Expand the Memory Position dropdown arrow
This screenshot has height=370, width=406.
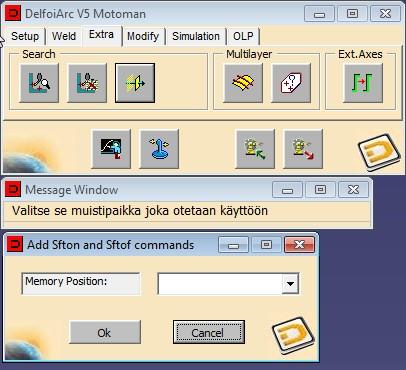(290, 284)
